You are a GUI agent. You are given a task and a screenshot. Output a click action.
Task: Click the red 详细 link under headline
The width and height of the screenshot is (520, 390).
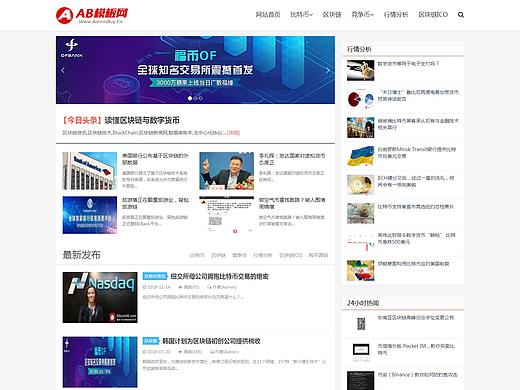coord(233,133)
